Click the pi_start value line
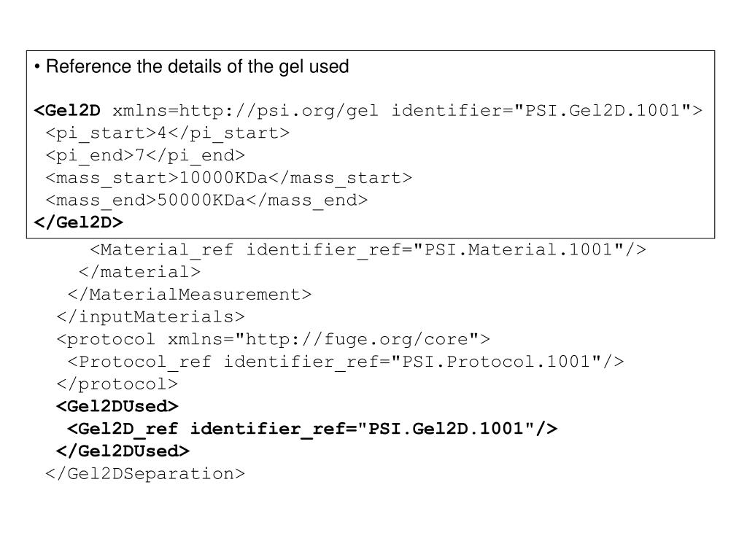Image resolution: width=747 pixels, height=560 pixels. (167, 133)
